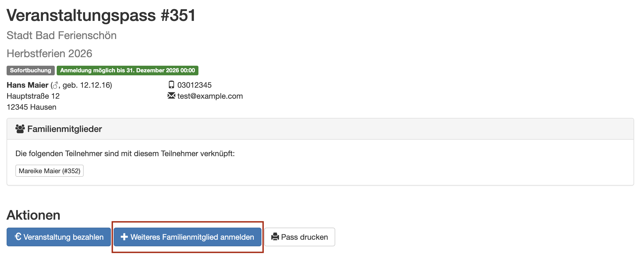Click the Herbstferien 2026 subtitle
The width and height of the screenshot is (644, 265).
[50, 54]
